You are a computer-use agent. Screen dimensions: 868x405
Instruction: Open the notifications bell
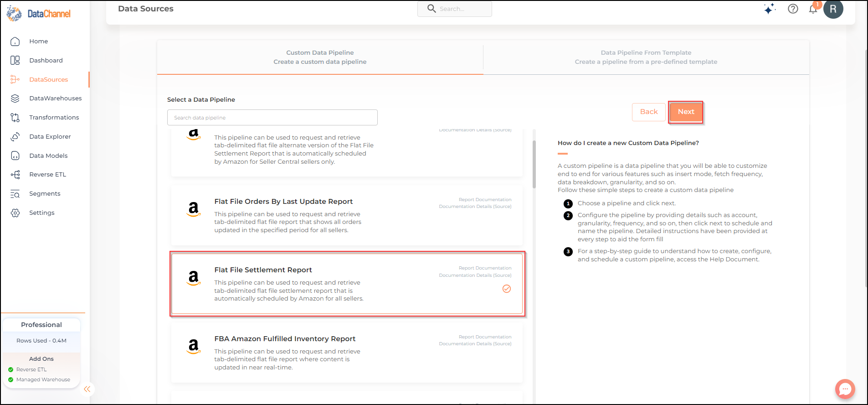click(x=813, y=9)
